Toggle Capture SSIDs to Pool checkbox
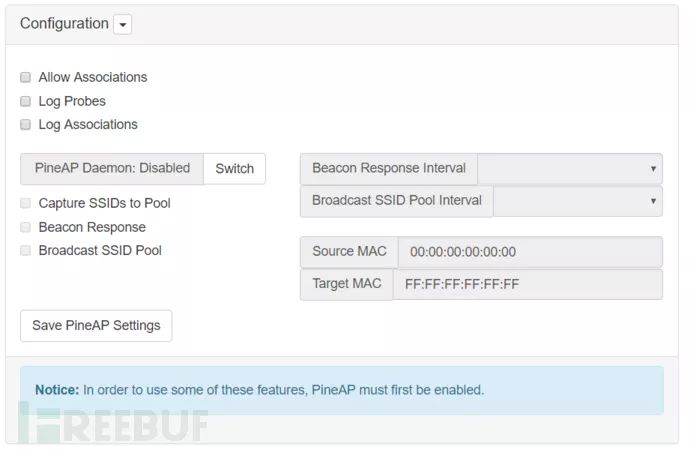 click(26, 203)
